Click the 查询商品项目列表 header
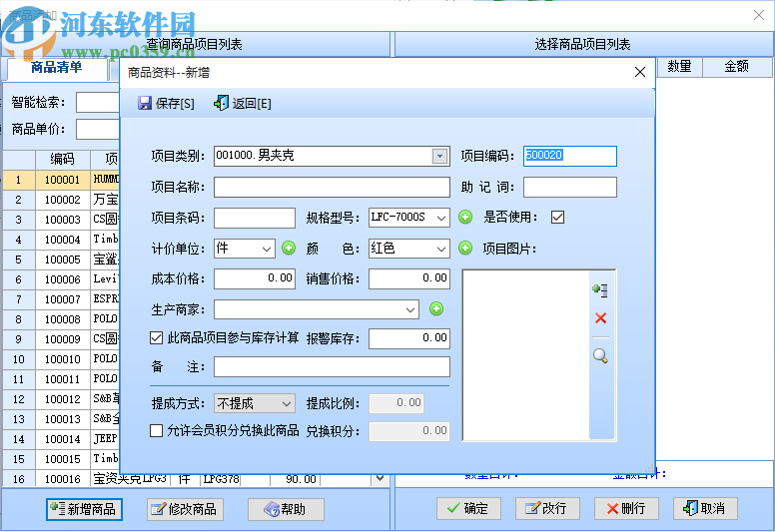This screenshot has height=532, width=775. pos(194,45)
